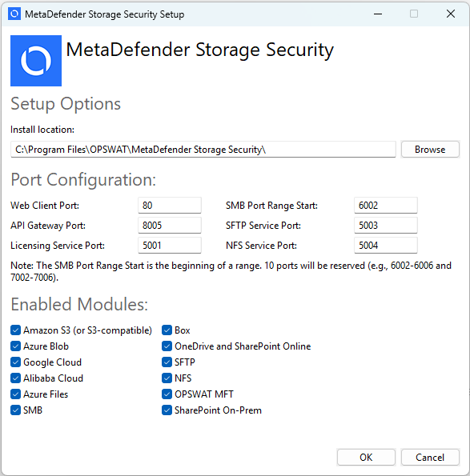Toggle the Alibaba Cloud checkbox
Screen dimensions: 470x476
pos(15,378)
